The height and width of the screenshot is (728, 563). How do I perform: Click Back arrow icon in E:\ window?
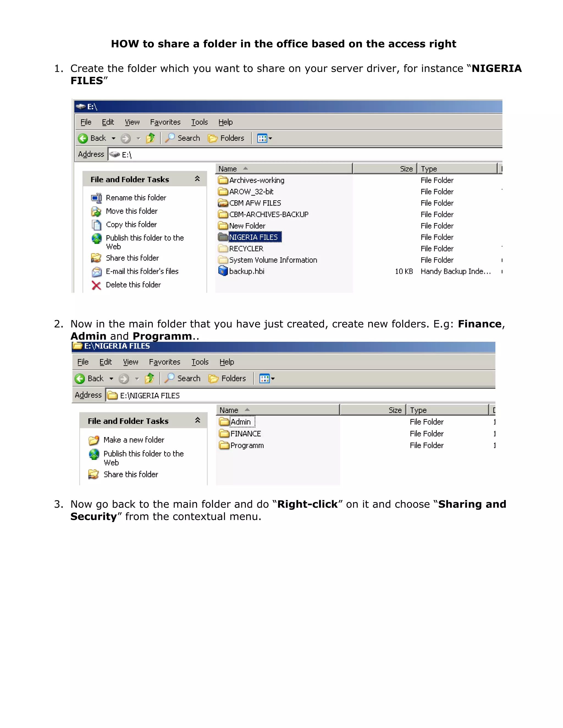pyautogui.click(x=83, y=138)
